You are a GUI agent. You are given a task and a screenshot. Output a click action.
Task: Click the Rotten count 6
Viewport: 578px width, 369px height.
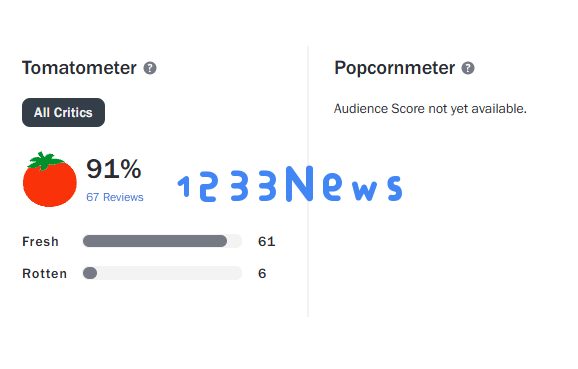(x=262, y=274)
